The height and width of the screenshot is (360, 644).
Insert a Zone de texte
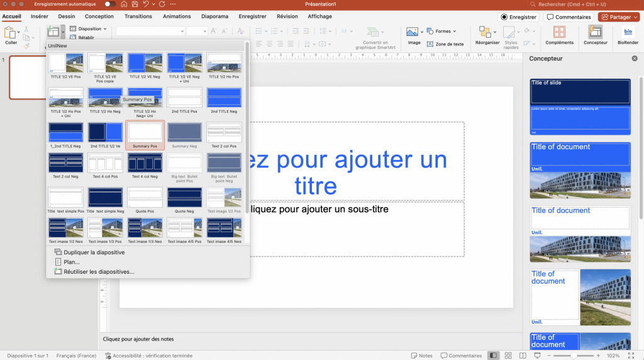[x=445, y=44]
